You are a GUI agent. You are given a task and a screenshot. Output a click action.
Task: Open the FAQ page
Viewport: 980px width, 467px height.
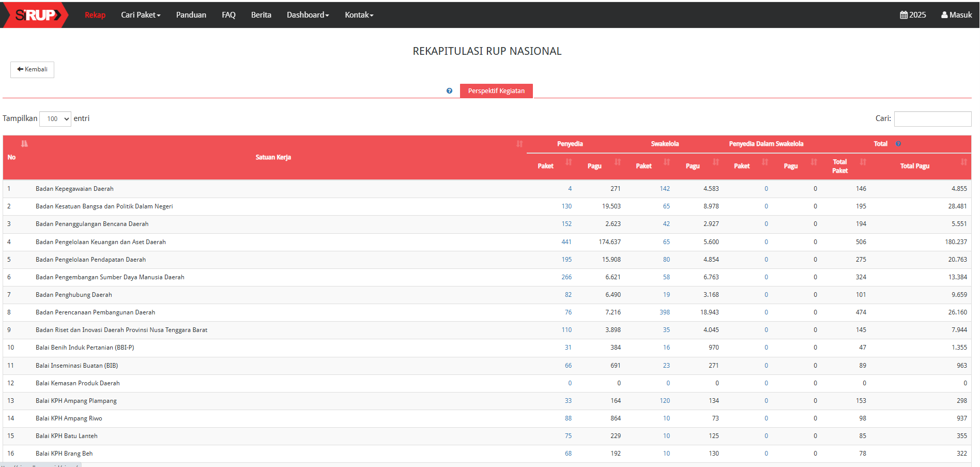pos(228,15)
